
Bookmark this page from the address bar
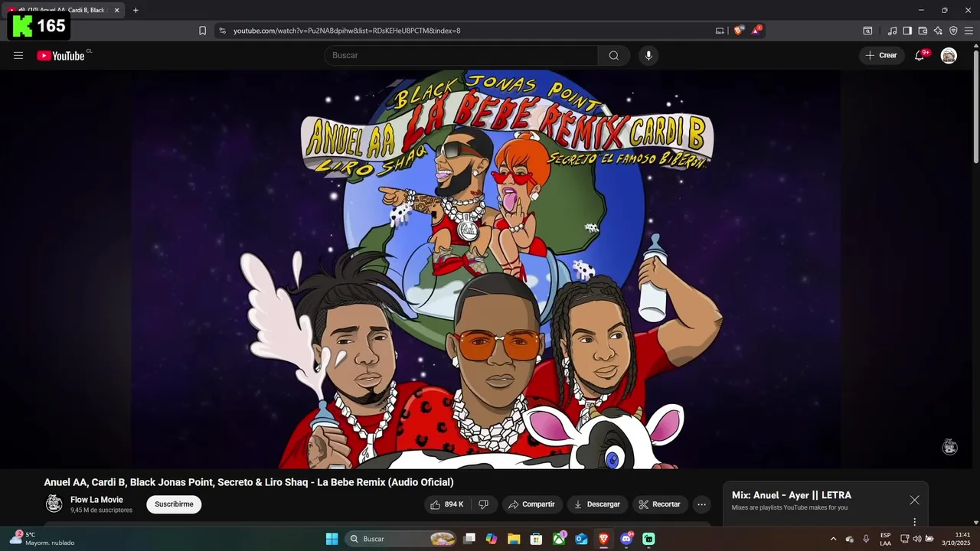point(202,31)
